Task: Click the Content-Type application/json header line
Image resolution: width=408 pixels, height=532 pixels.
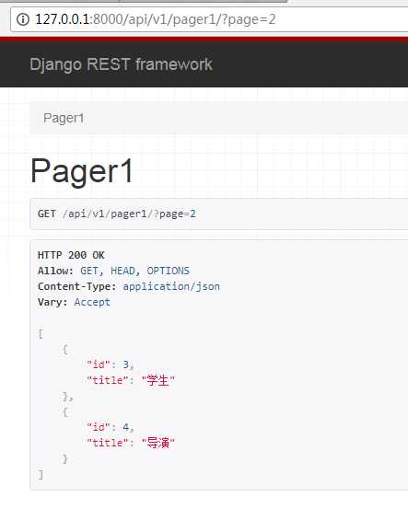Action: (x=129, y=286)
